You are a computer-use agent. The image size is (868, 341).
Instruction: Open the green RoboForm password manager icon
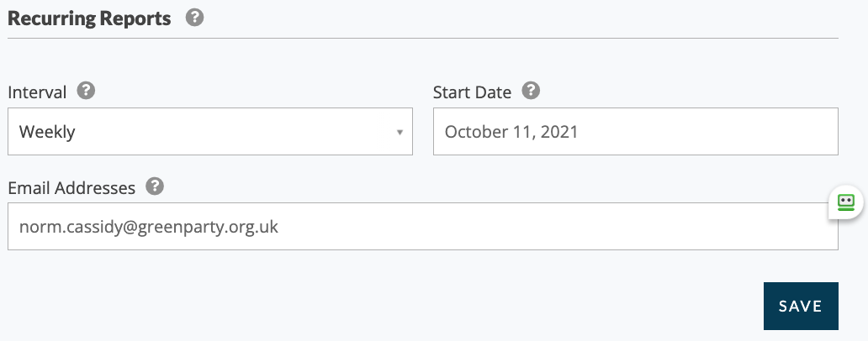846,202
